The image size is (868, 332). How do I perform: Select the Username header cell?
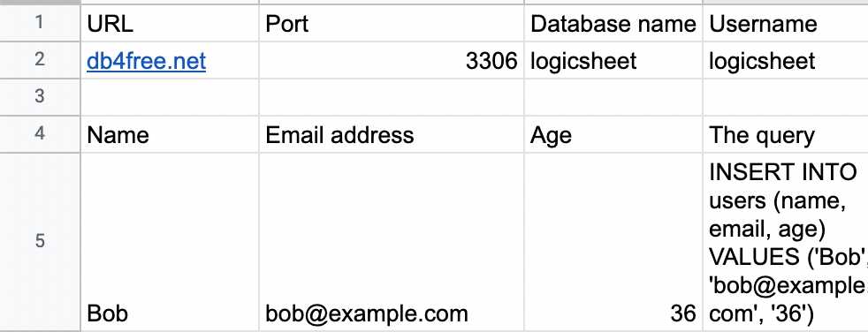[786, 23]
